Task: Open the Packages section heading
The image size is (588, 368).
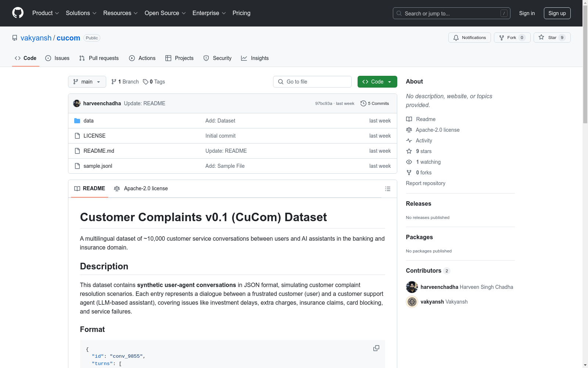Action: click(419, 237)
